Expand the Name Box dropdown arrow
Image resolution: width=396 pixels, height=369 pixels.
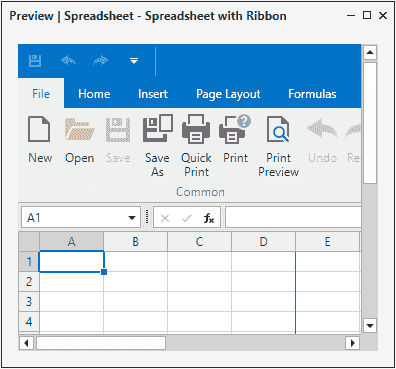[x=132, y=218]
